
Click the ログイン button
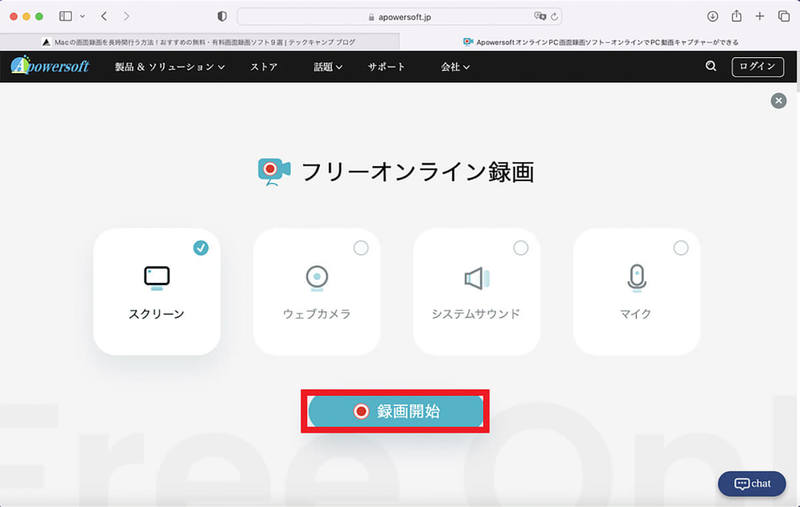[x=758, y=67]
